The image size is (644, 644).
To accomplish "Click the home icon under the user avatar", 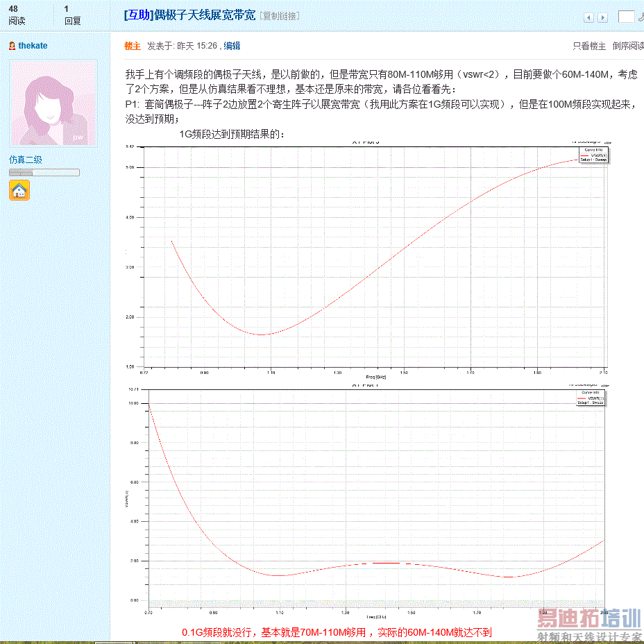I will pyautogui.click(x=19, y=191).
